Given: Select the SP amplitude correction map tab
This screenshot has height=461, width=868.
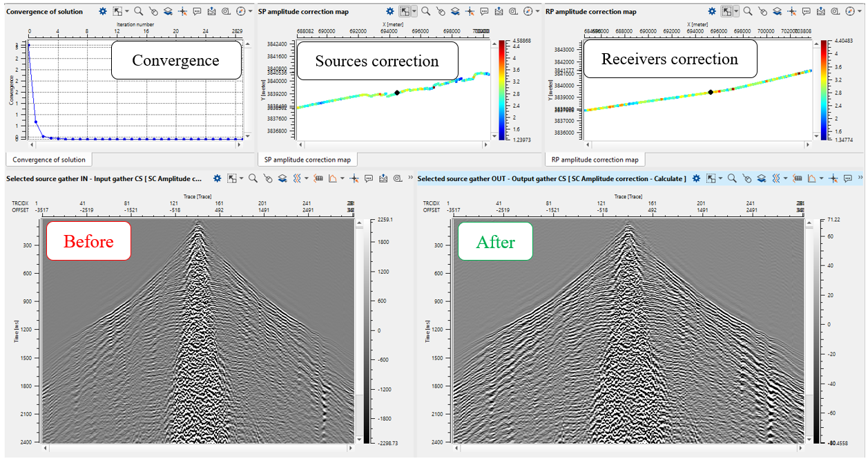Looking at the screenshot, I should 307,160.
